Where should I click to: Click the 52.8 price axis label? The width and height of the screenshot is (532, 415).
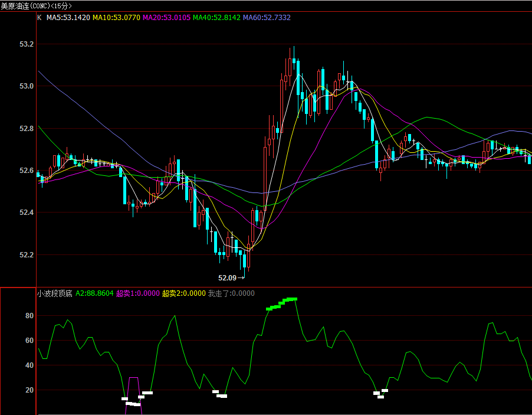(x=27, y=128)
